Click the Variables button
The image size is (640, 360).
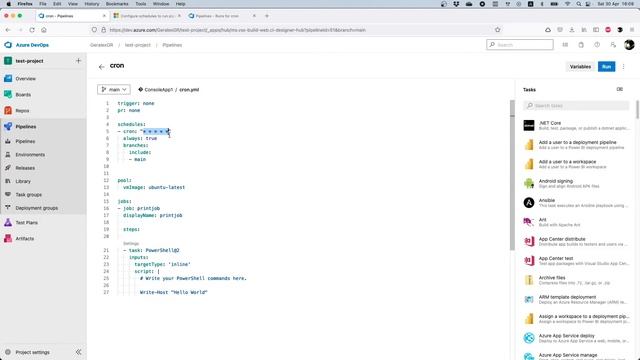click(x=580, y=67)
